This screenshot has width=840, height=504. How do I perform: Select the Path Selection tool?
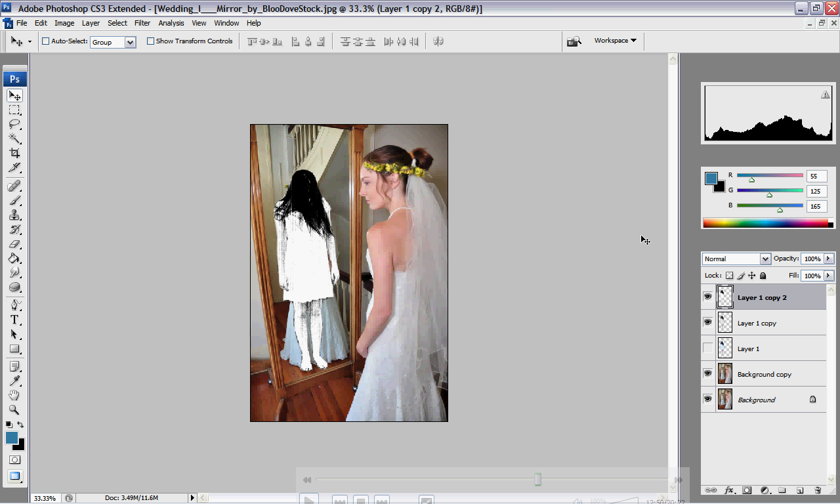14,334
